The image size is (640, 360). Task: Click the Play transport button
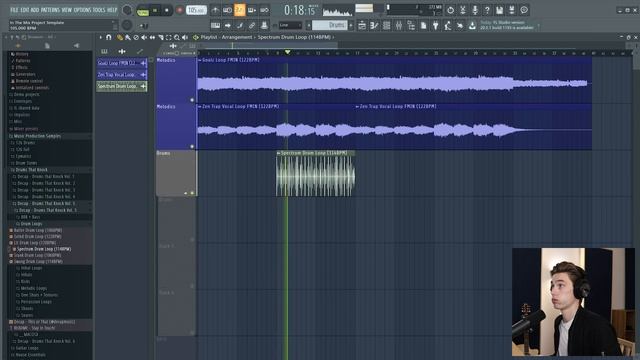pyautogui.click(x=155, y=10)
